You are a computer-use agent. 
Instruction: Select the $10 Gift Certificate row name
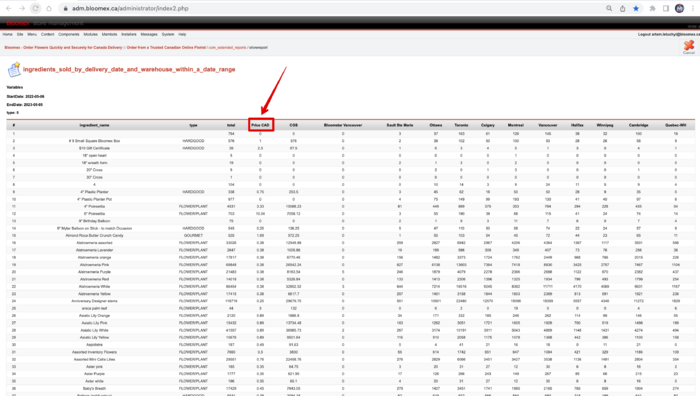point(94,148)
